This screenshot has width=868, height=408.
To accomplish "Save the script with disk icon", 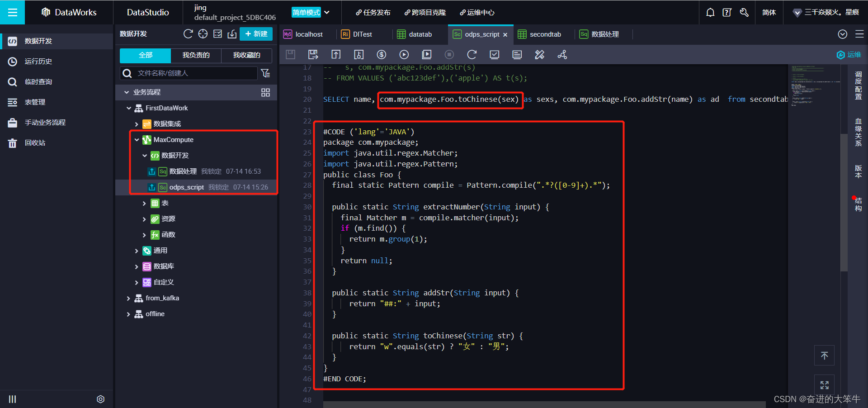I will [x=291, y=55].
